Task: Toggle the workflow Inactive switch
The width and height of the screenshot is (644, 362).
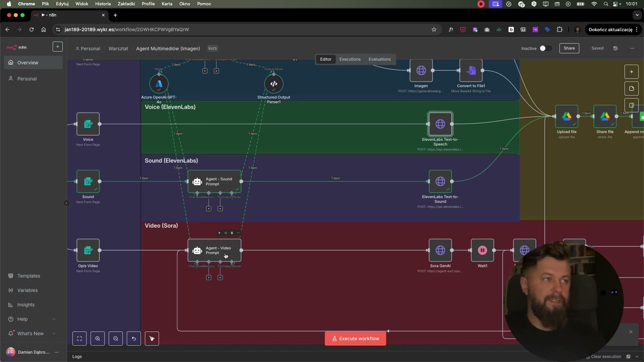Action: (x=545, y=48)
